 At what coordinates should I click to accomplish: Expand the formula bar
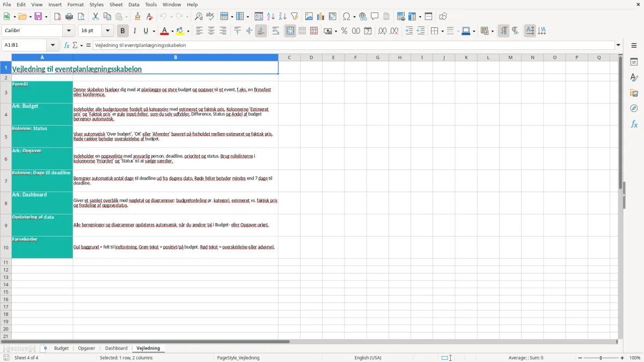[618, 46]
